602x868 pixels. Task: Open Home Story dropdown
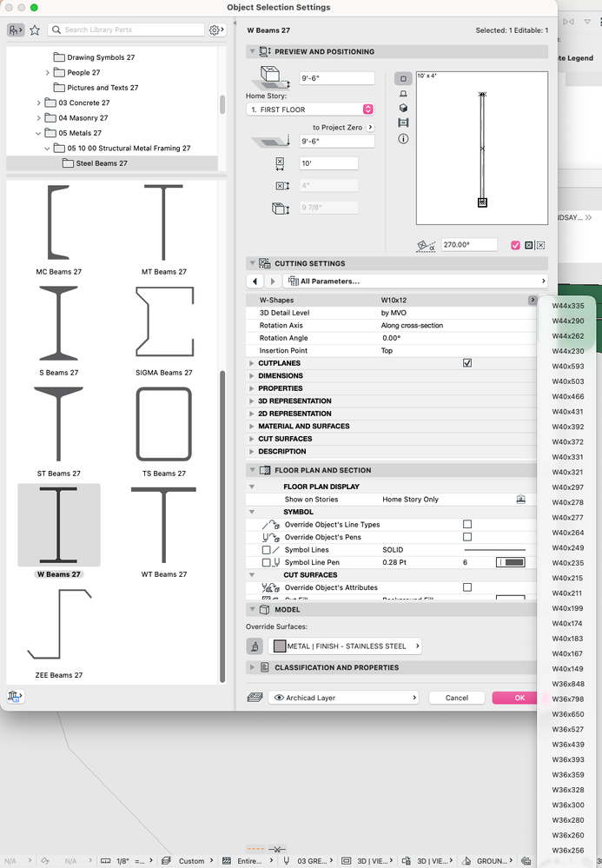[310, 109]
